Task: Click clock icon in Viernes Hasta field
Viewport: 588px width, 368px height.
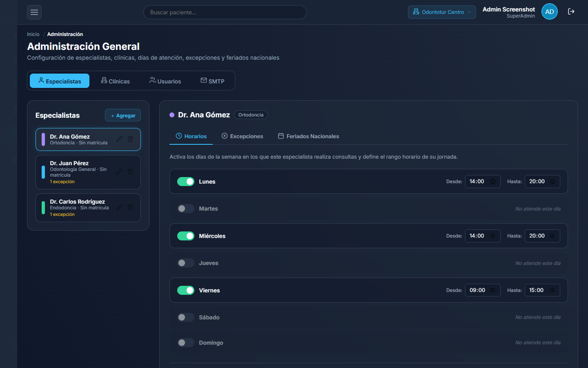Action: 552,290
